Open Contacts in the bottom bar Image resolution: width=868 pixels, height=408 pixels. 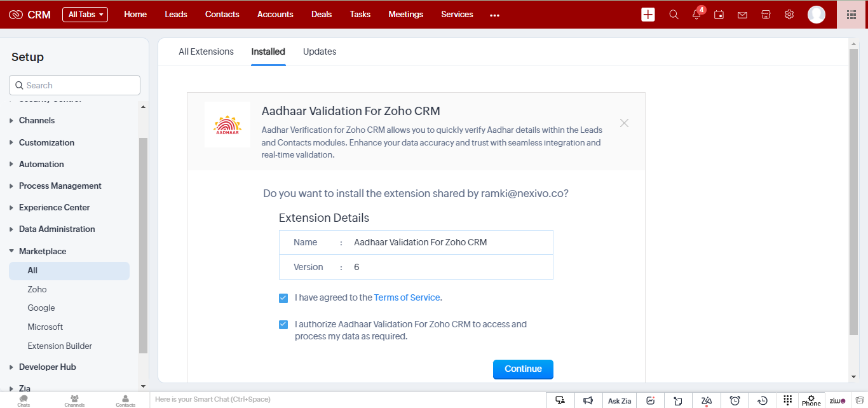(125, 400)
